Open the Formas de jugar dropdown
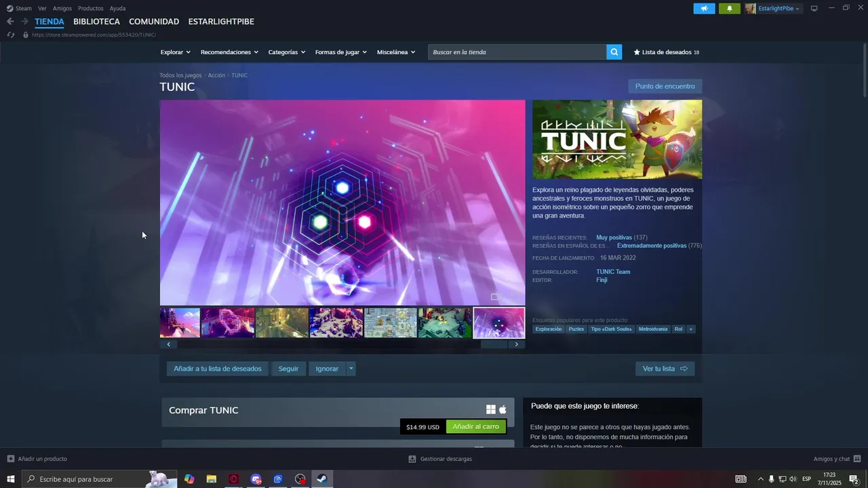This screenshot has width=868, height=488. coord(341,52)
